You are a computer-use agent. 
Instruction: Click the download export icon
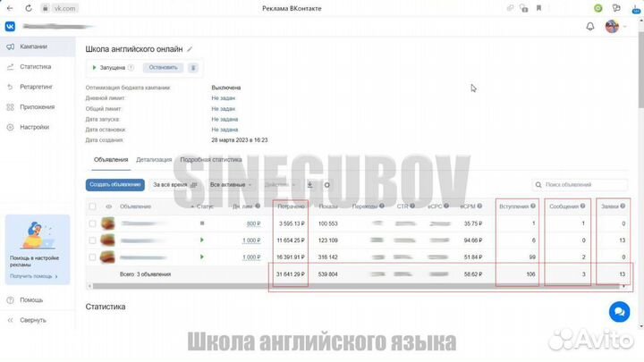tap(310, 185)
